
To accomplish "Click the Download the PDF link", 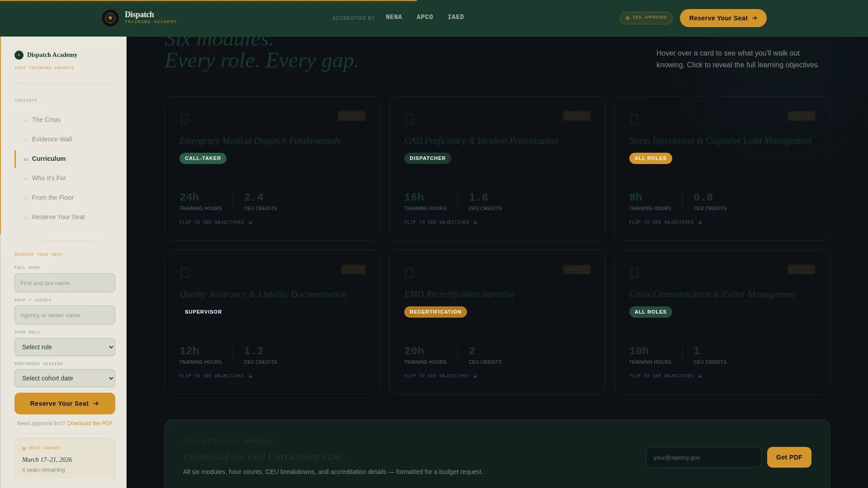I will (89, 423).
